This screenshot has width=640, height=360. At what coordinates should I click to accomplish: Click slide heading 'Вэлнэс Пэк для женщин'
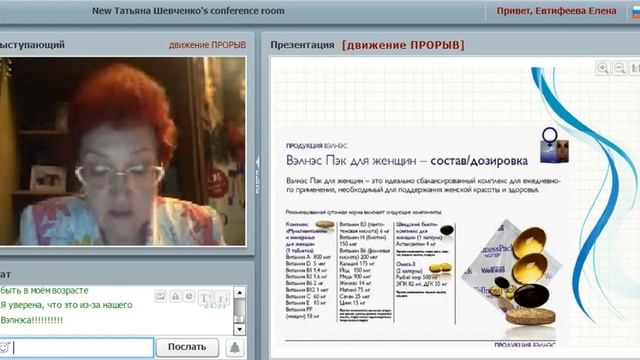(351, 161)
